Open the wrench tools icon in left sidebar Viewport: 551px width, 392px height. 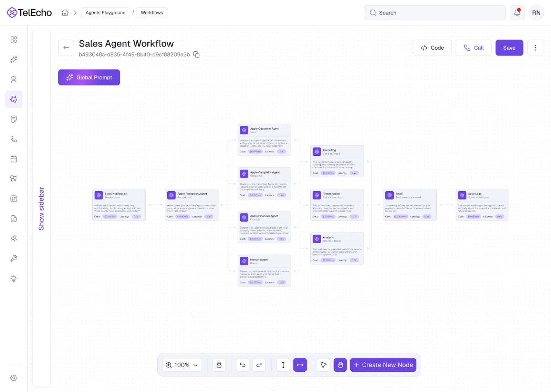14,258
